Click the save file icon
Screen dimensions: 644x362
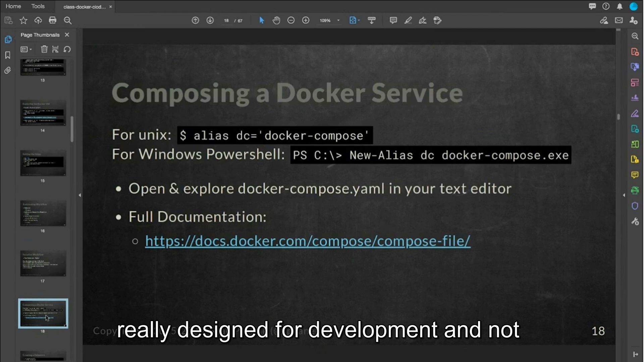click(8, 20)
